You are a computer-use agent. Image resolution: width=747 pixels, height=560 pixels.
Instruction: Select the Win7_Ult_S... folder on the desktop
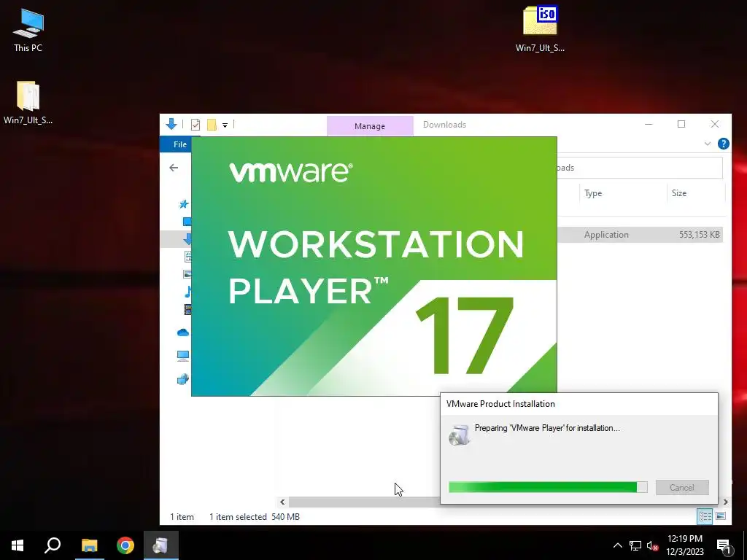pos(28,102)
